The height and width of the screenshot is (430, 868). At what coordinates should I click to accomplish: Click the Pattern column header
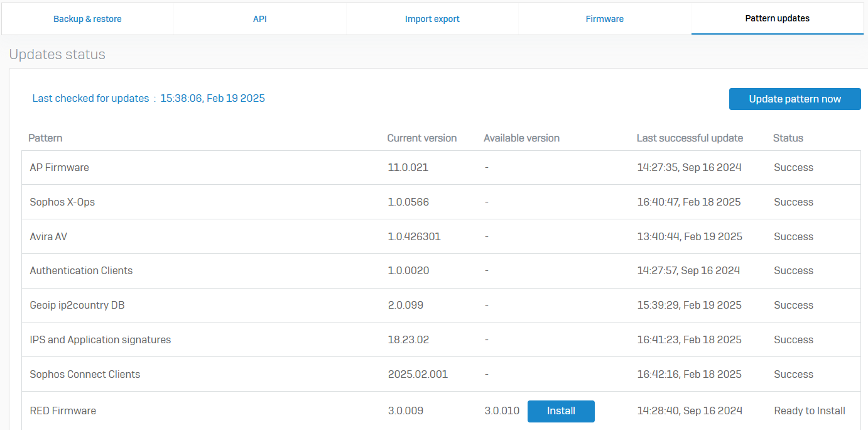pos(45,138)
